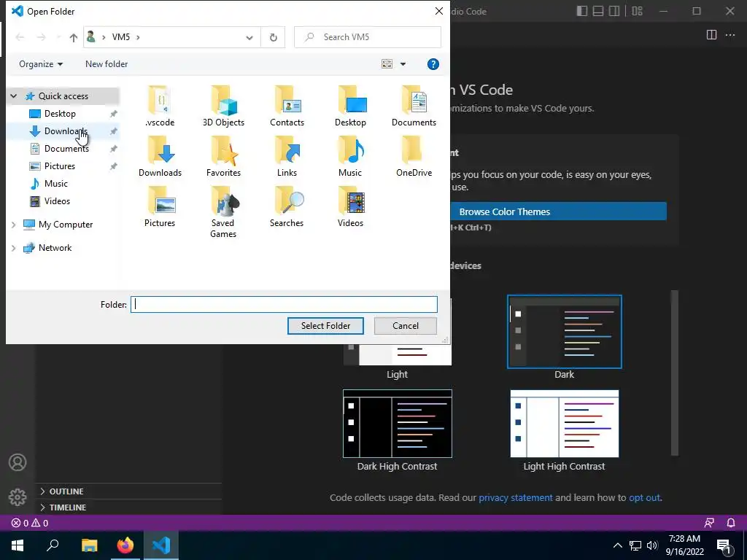Click the Select Folder button
This screenshot has height=560, width=747.
(x=325, y=326)
